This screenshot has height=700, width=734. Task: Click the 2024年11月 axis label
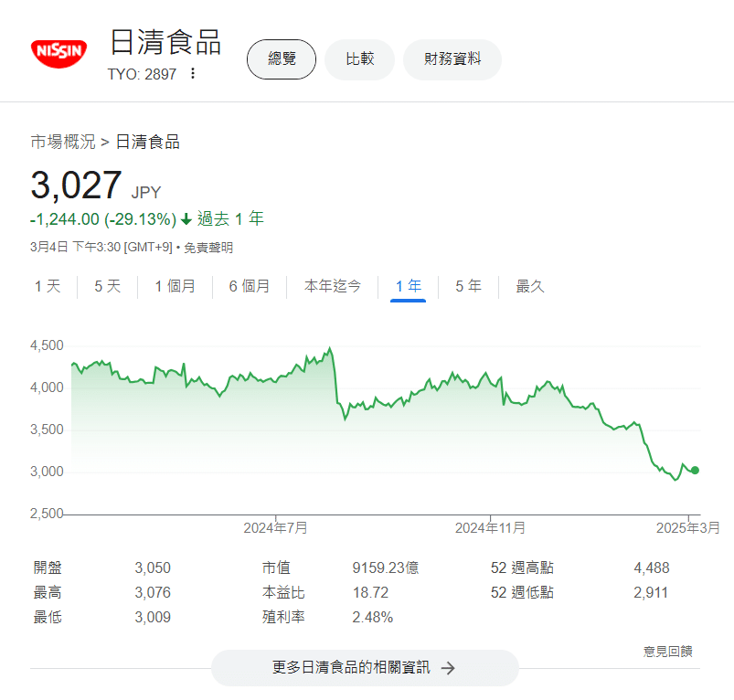point(490,528)
